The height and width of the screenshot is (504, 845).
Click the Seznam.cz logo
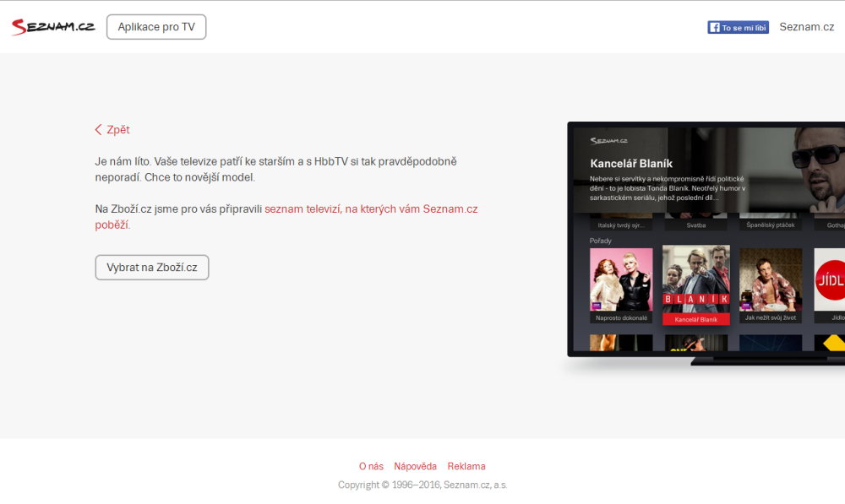[52, 26]
